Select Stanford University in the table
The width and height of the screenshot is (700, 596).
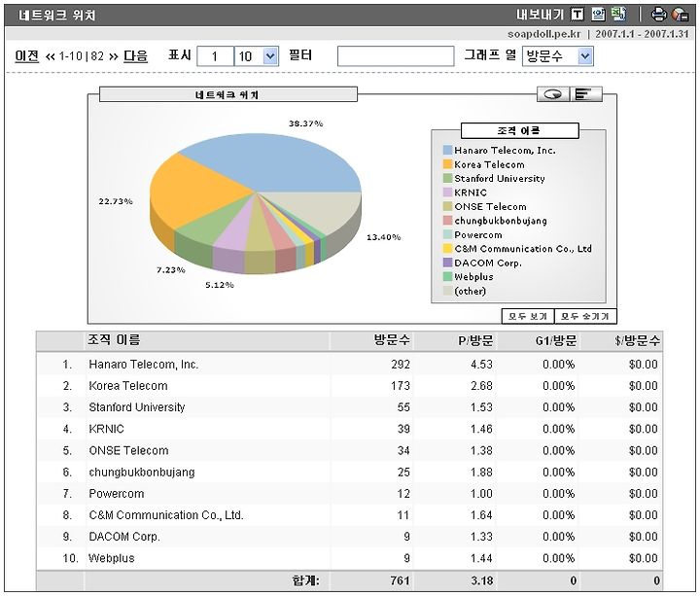pyautogui.click(x=137, y=407)
